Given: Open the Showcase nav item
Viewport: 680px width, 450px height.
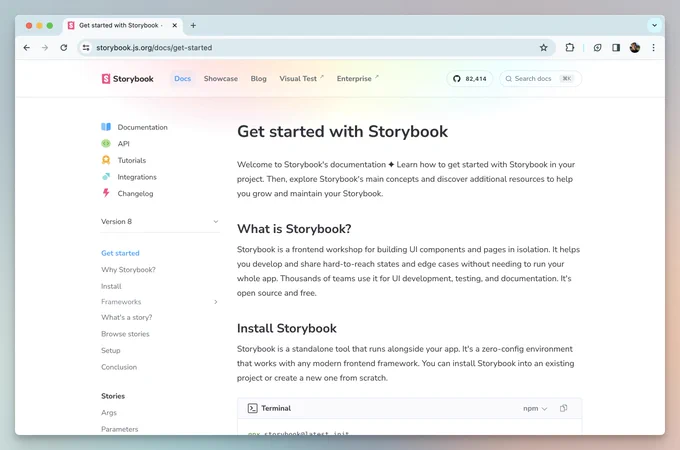Looking at the screenshot, I should point(221,78).
